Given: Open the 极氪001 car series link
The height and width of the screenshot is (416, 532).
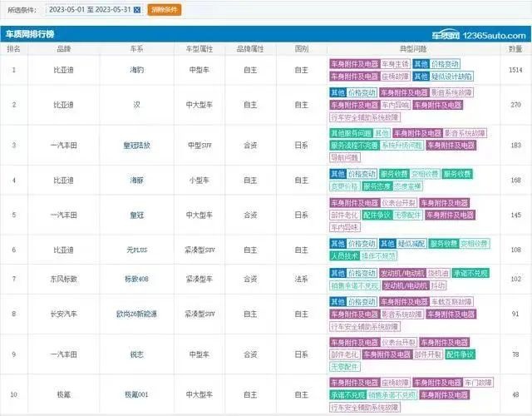Looking at the screenshot, I should point(136,394).
